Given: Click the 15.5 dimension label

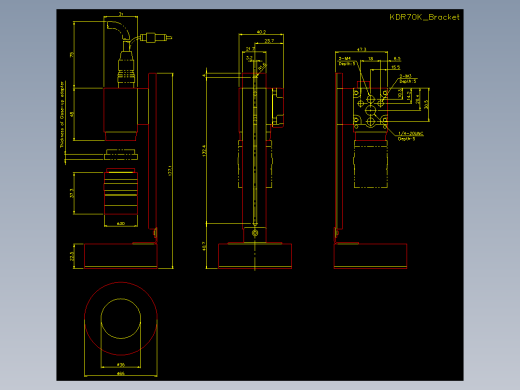Looking at the screenshot, I should (x=396, y=67).
